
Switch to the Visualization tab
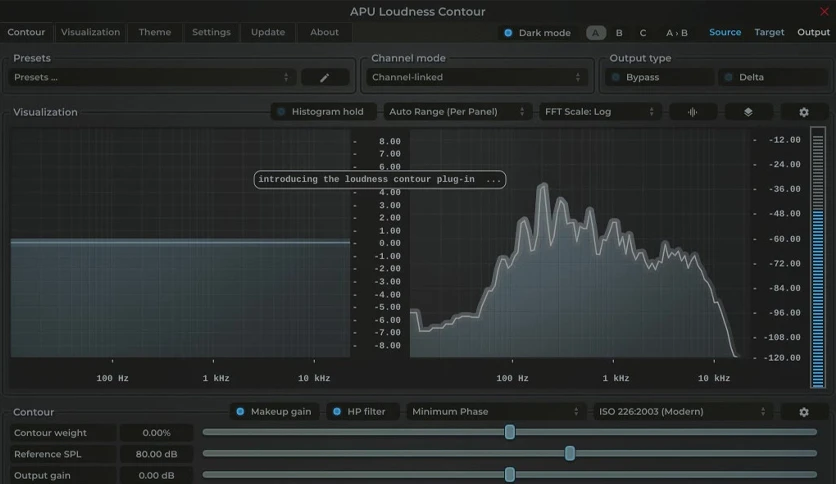click(90, 32)
